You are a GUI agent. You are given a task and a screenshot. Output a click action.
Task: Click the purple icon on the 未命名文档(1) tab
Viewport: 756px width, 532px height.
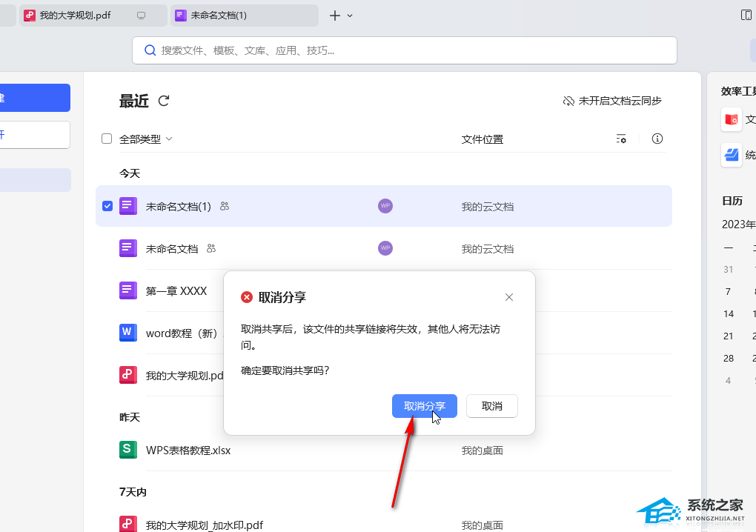tap(181, 16)
